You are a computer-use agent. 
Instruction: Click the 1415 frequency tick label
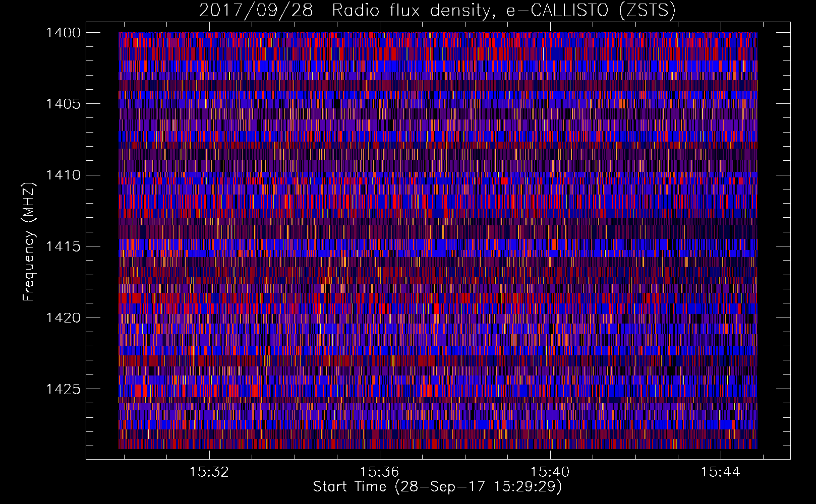pyautogui.click(x=63, y=246)
